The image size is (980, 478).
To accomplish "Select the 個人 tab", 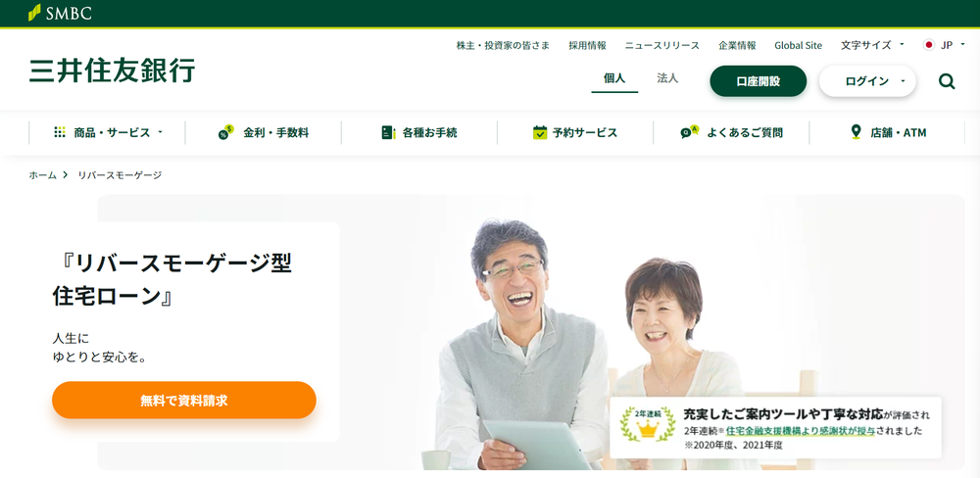I will (x=614, y=78).
